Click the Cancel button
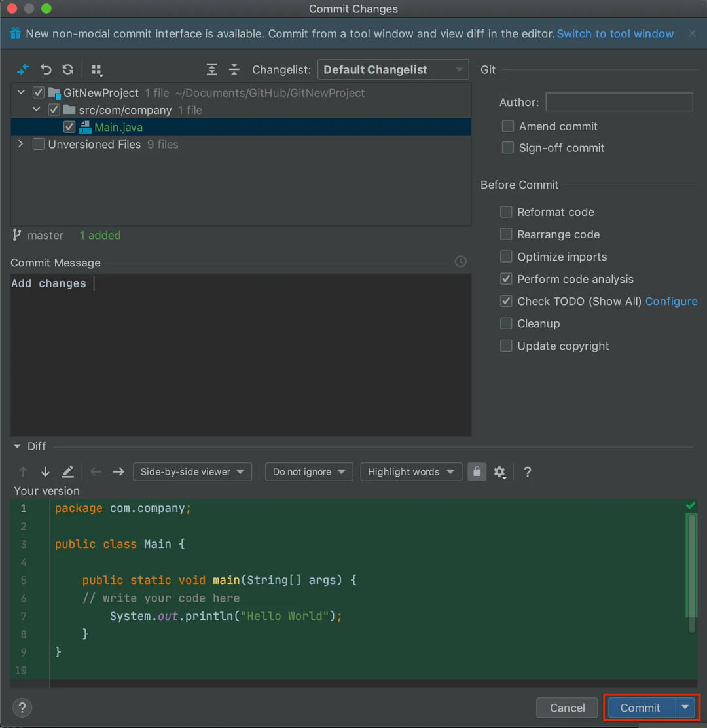The height and width of the screenshot is (728, 707). 568,708
